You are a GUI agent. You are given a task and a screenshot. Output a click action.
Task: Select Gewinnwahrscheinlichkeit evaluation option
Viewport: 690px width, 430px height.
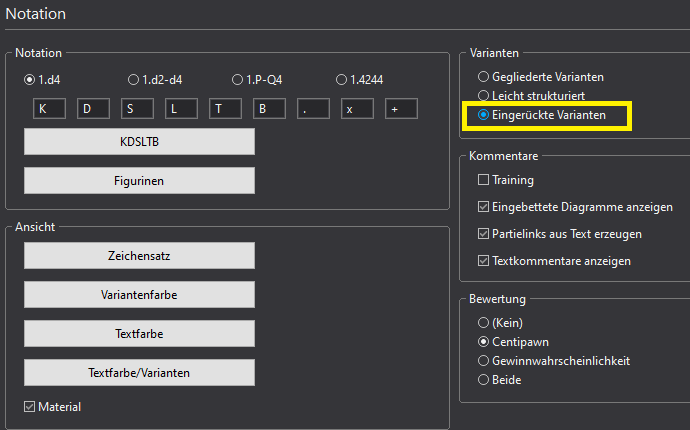pos(484,360)
